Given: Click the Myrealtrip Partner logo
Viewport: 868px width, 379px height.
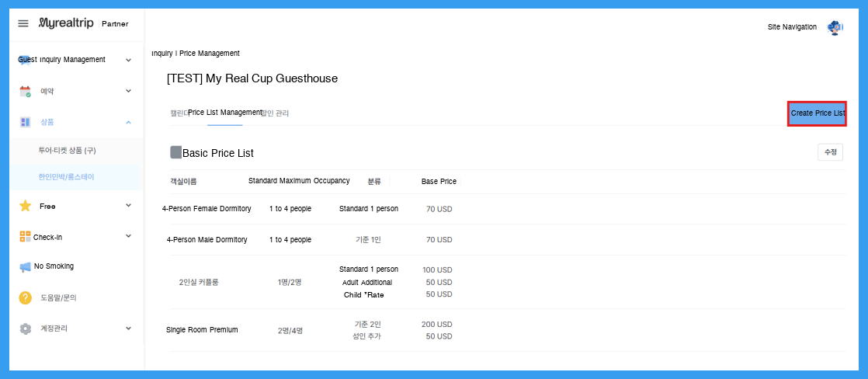Looking at the screenshot, I should [x=83, y=23].
